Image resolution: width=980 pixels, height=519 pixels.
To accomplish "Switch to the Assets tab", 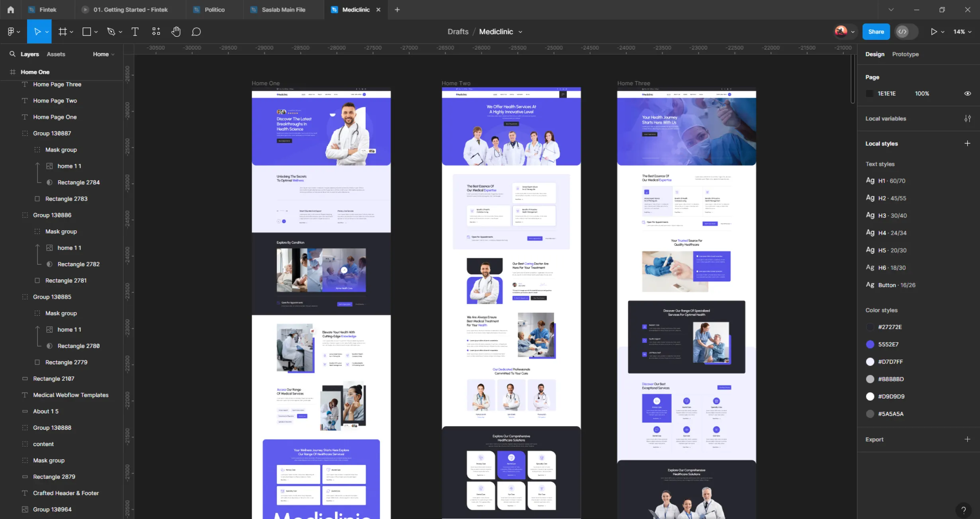I will [x=56, y=54].
